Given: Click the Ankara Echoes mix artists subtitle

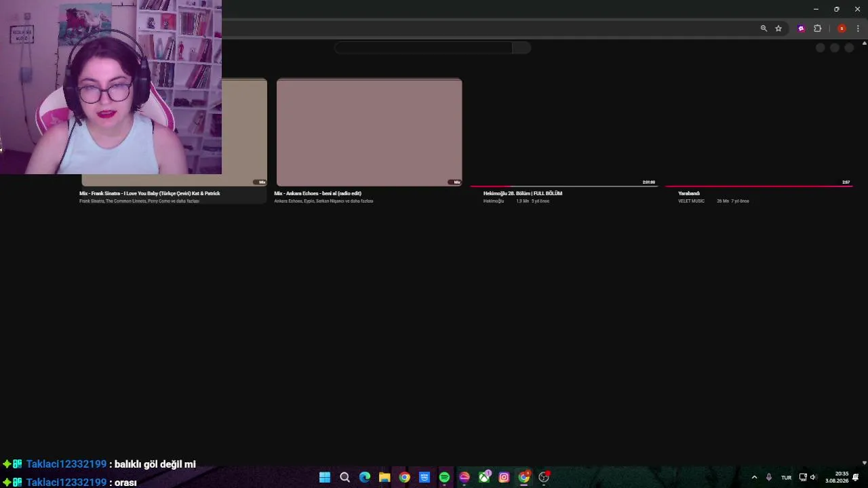Looking at the screenshot, I should coord(323,201).
